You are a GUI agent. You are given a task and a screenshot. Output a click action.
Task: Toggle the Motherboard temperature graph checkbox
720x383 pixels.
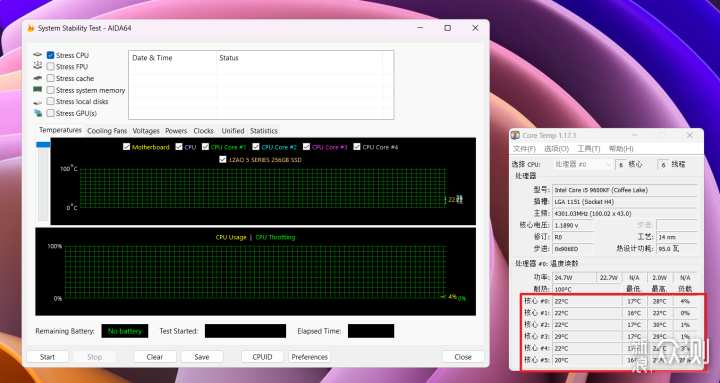point(126,147)
